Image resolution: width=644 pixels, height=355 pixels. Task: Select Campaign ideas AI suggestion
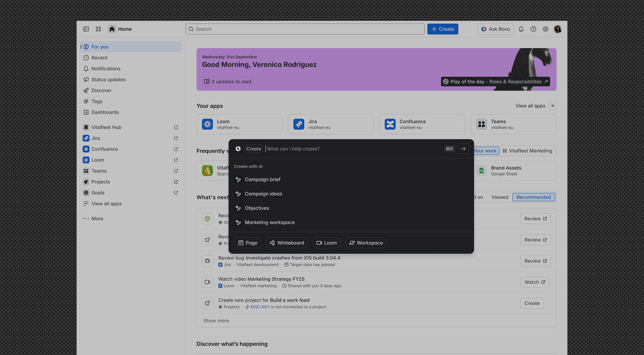tap(351, 194)
